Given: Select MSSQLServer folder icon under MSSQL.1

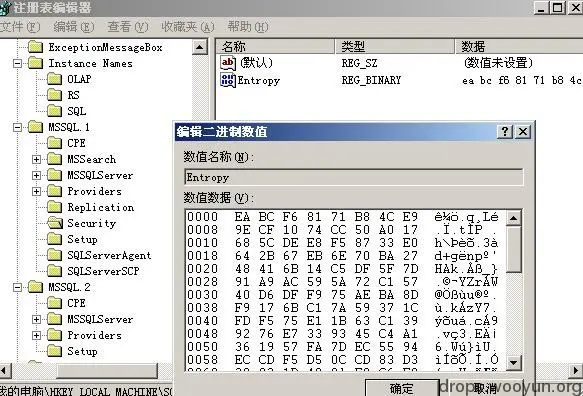Looking at the screenshot, I should (55, 175).
